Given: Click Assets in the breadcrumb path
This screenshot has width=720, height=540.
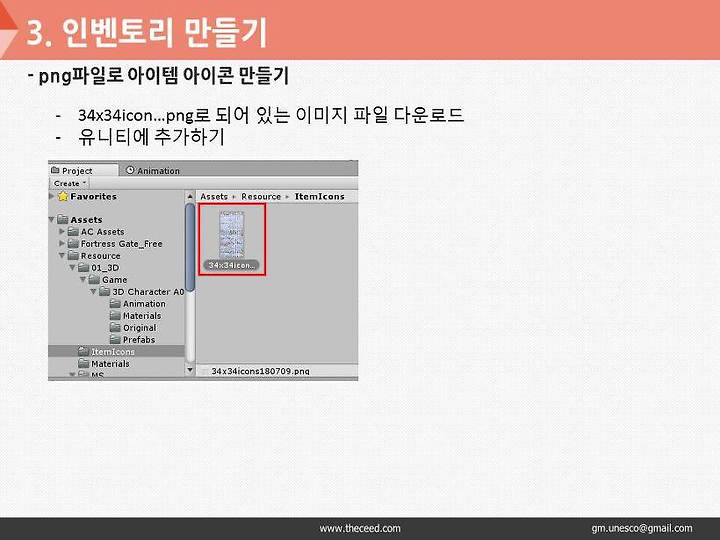Looking at the screenshot, I should [x=214, y=197].
